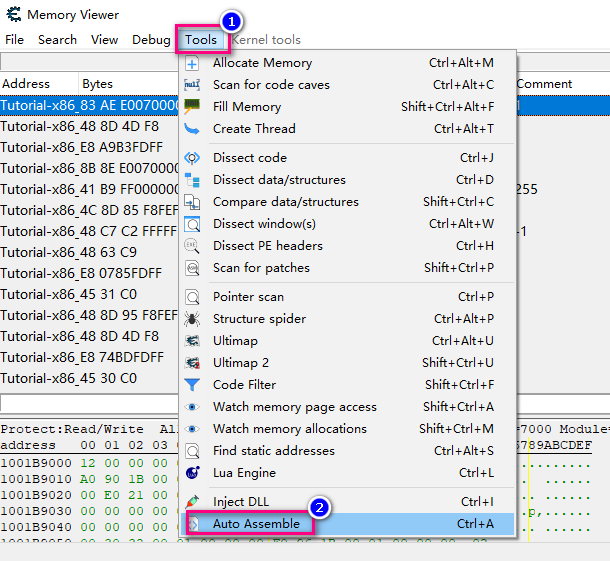The width and height of the screenshot is (610, 561).
Task: Click the Memory Viewer title bar icon
Action: point(14,15)
